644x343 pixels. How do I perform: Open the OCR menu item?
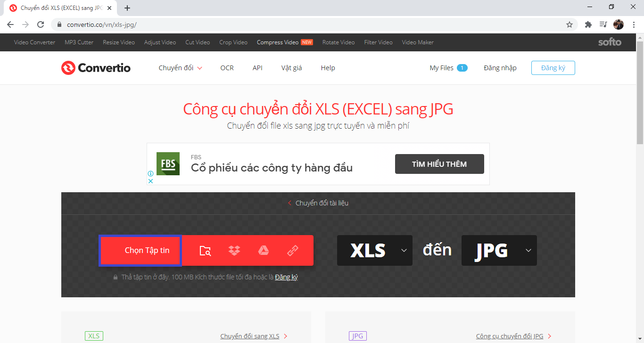tap(227, 68)
